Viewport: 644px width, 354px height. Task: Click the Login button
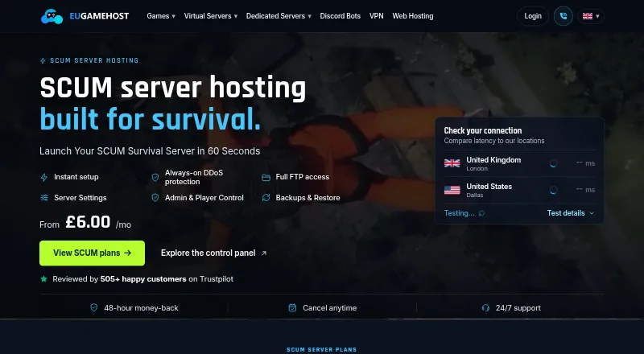pos(533,16)
